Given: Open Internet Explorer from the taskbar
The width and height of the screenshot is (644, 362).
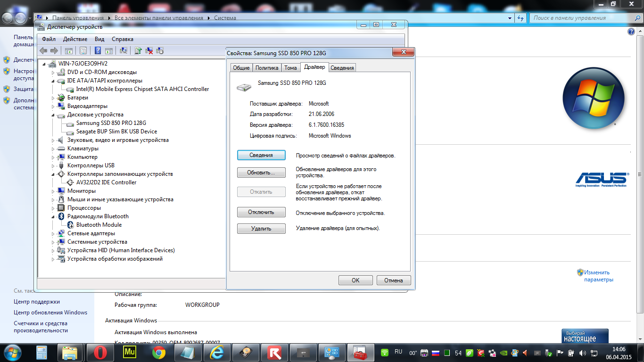Looking at the screenshot, I should [217, 352].
